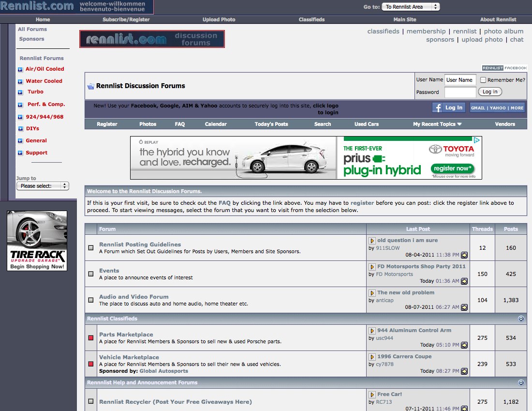Click in the User Name field
Image resolution: width=532 pixels, height=411 pixels.
pos(460,80)
